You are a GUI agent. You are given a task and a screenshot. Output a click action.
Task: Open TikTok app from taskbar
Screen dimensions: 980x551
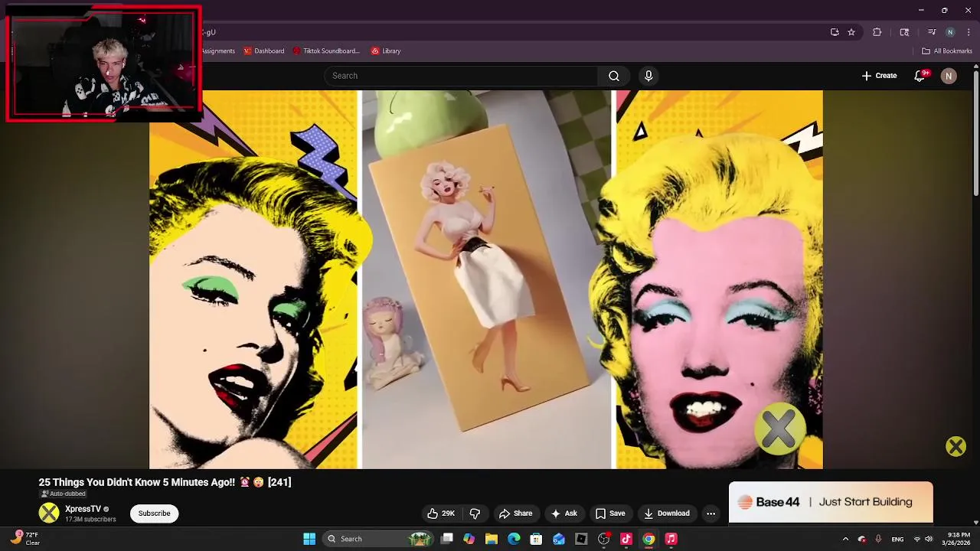[x=626, y=539]
